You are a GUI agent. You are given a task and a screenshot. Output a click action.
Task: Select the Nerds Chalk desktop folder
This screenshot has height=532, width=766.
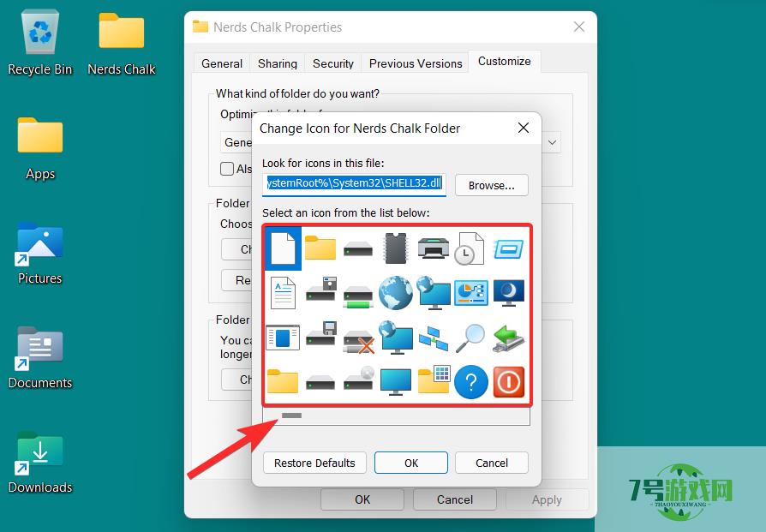click(x=121, y=44)
